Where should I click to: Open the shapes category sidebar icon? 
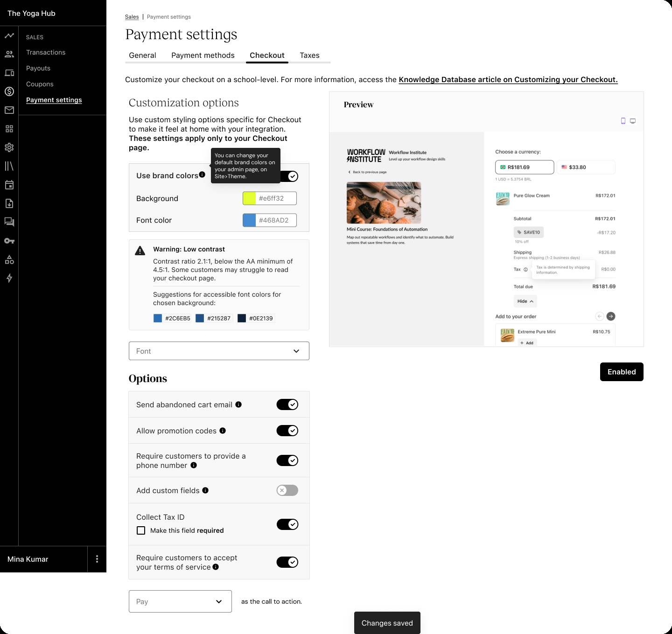pyautogui.click(x=9, y=259)
